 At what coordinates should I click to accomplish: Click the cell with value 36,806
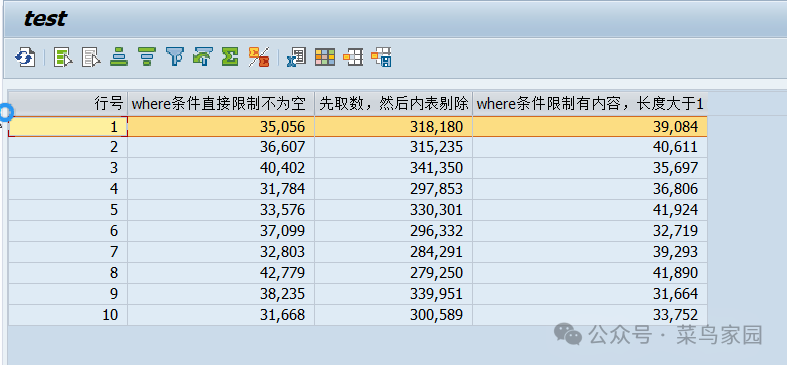(x=590, y=189)
